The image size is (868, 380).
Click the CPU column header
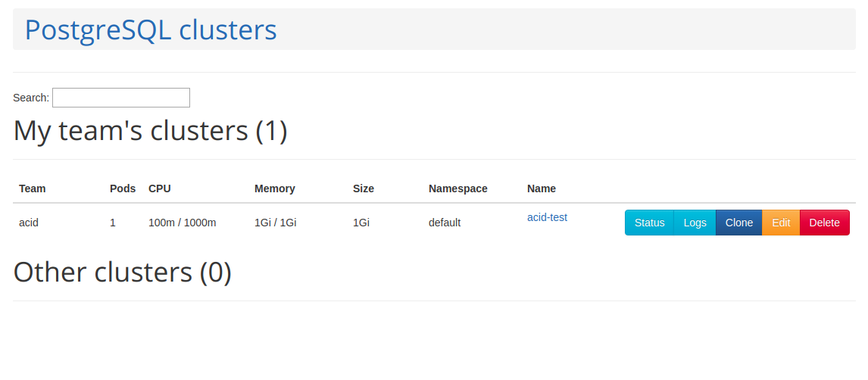click(159, 188)
